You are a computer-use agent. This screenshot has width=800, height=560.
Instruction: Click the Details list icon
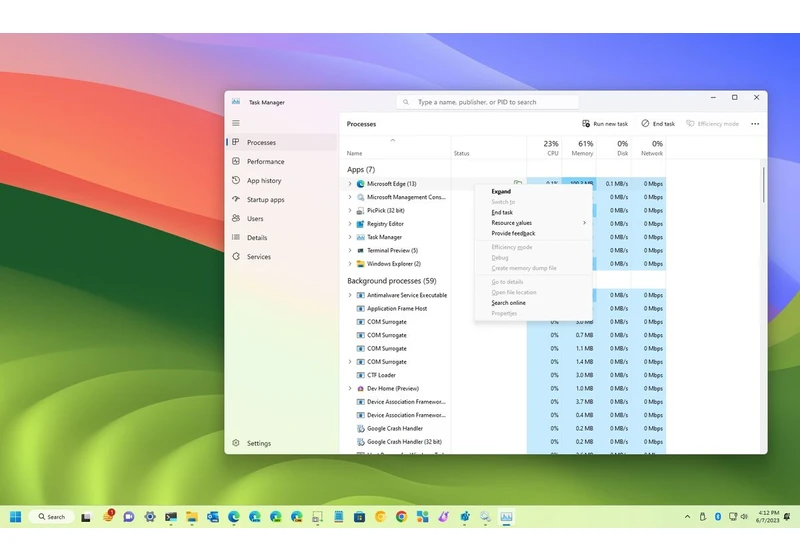click(236, 237)
